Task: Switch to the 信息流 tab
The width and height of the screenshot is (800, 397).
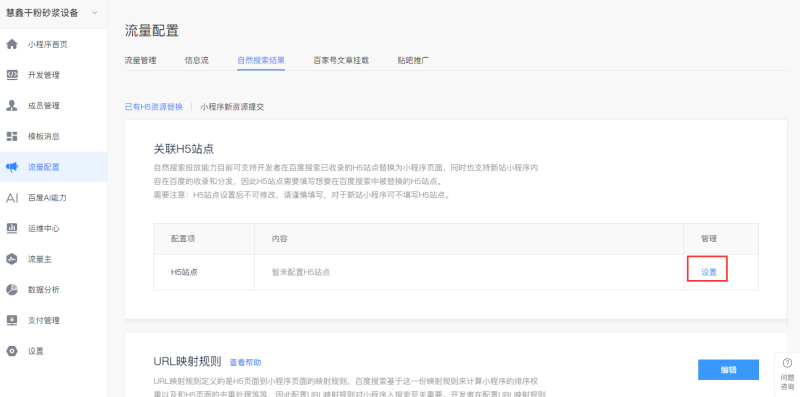Action: [196, 60]
